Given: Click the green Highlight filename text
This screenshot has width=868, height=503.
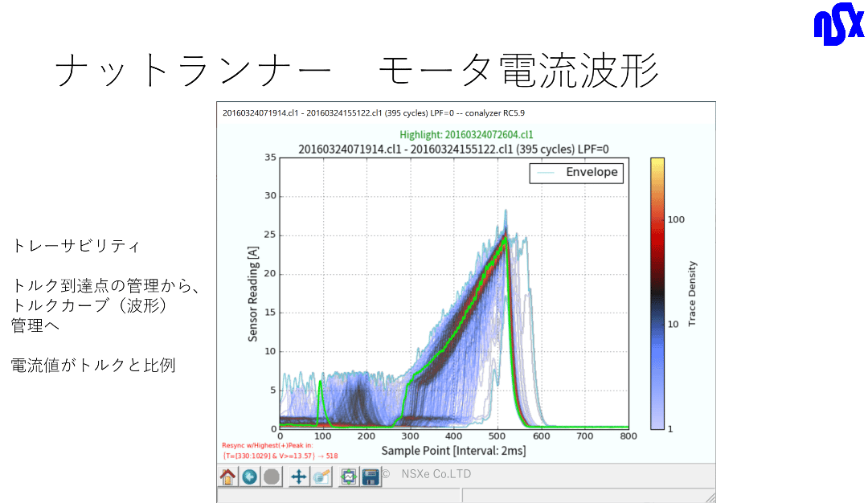Looking at the screenshot, I should pos(466,135).
